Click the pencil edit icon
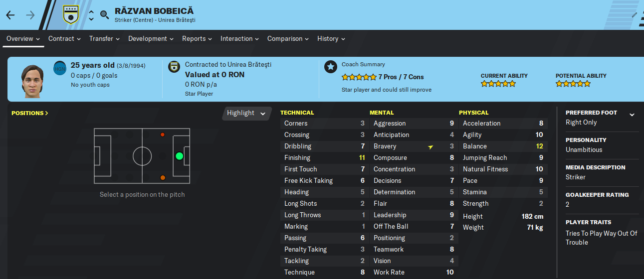This screenshot has height=279, width=644. (634, 15)
